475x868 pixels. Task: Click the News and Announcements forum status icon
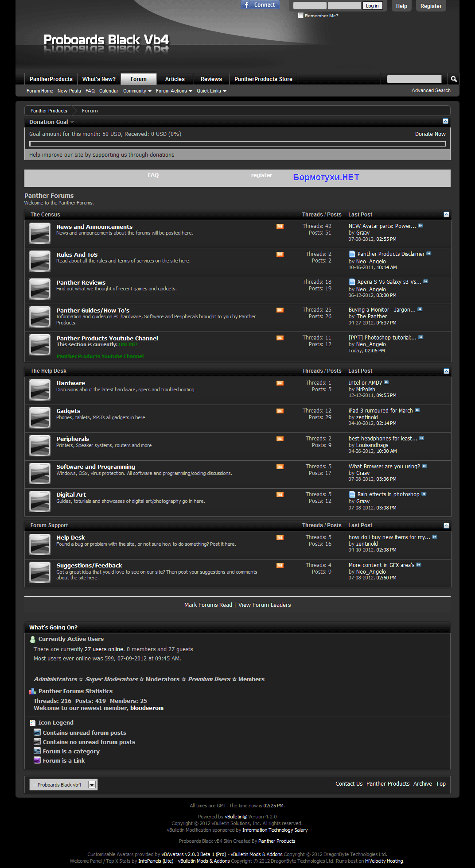[x=40, y=233]
